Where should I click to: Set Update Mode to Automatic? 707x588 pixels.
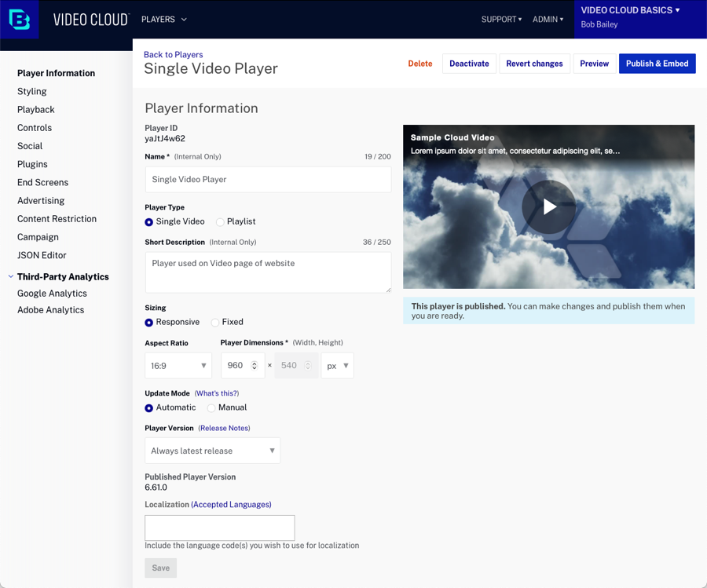point(148,408)
